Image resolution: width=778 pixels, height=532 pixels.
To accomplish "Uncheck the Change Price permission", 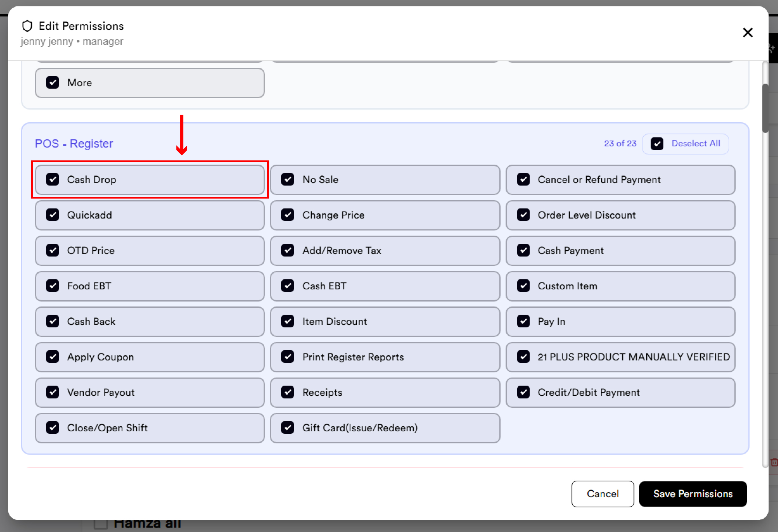I will click(x=287, y=215).
